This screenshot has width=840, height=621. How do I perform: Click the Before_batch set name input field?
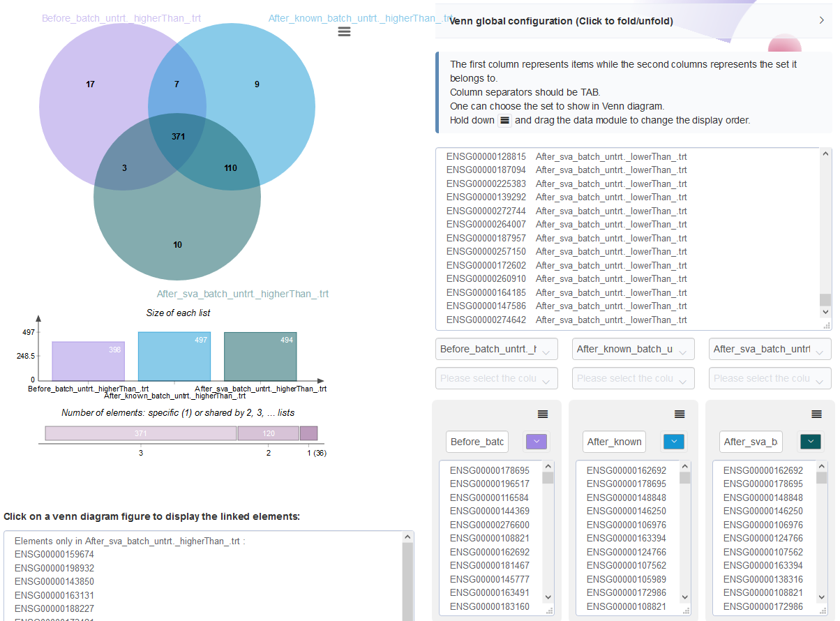477,442
